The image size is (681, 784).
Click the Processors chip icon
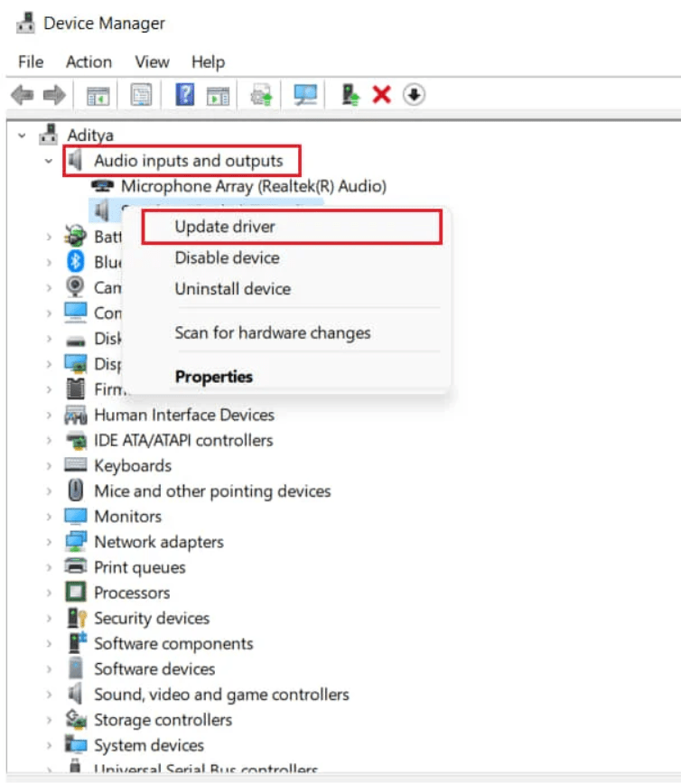(x=76, y=592)
